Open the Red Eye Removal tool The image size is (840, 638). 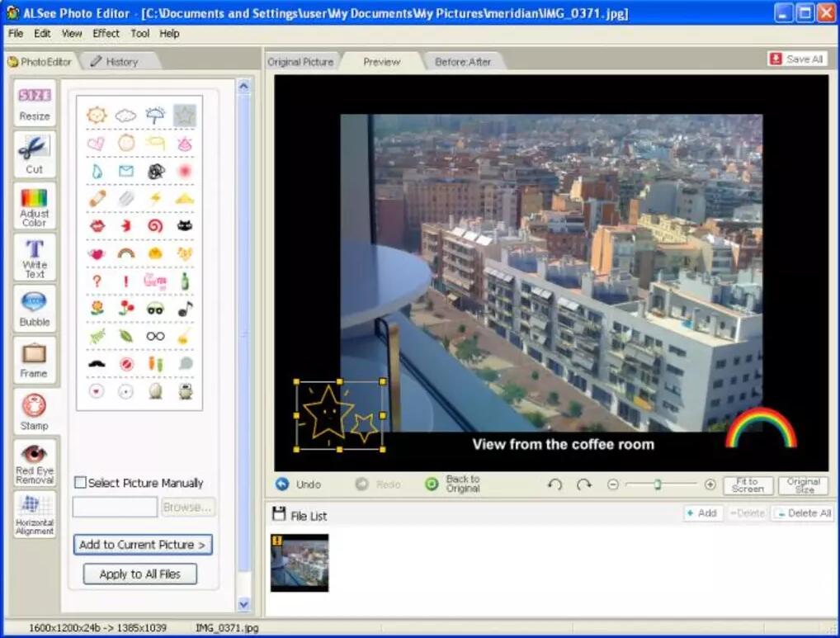click(35, 464)
